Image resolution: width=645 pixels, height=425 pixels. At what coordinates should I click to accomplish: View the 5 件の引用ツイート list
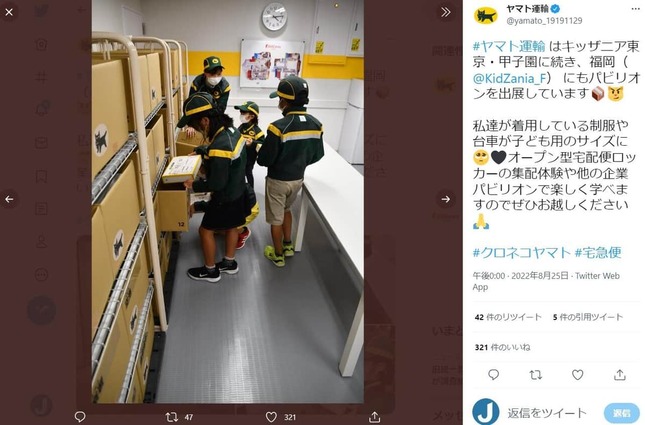588,317
